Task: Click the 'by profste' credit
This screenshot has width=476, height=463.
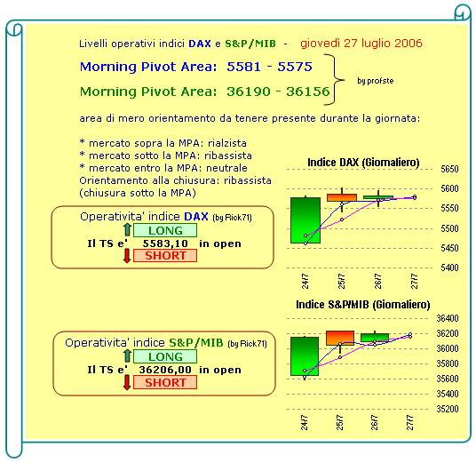Action: tap(376, 81)
